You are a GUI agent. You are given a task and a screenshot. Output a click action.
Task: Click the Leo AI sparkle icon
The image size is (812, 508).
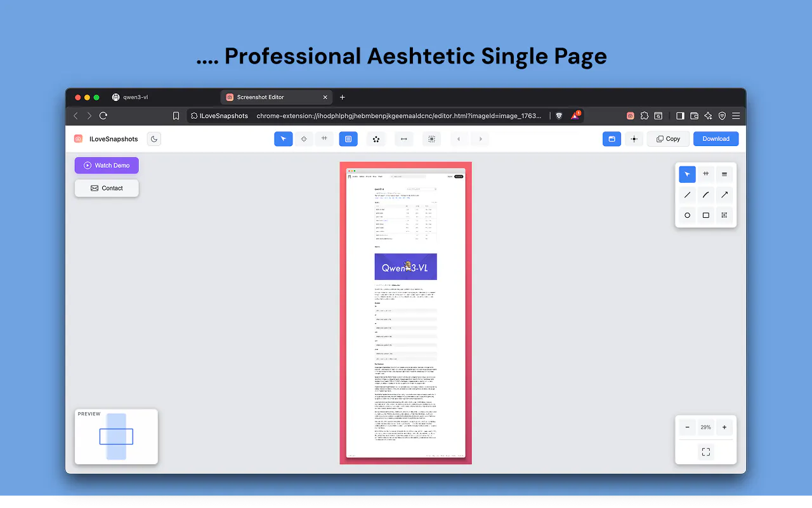(708, 116)
